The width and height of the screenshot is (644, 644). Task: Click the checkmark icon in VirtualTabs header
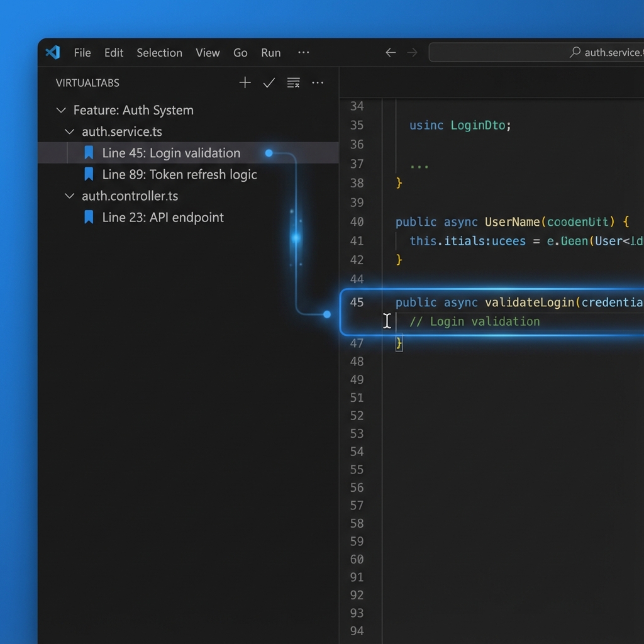point(269,83)
